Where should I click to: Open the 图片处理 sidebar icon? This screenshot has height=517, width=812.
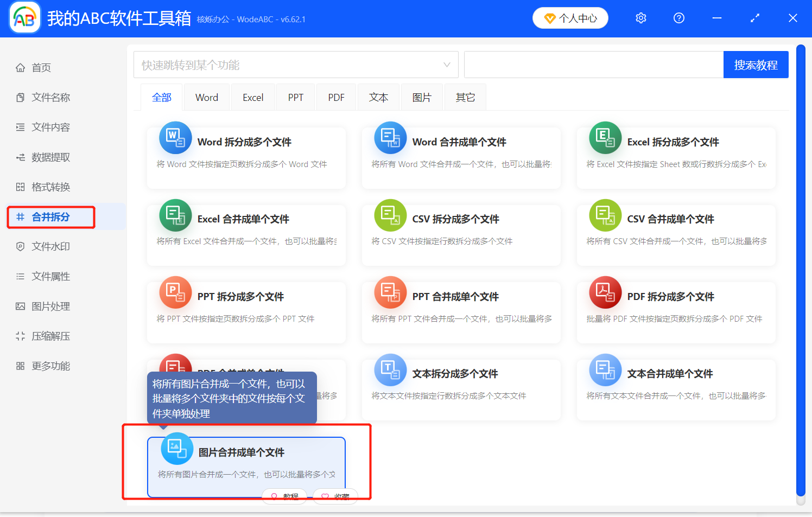click(20, 306)
